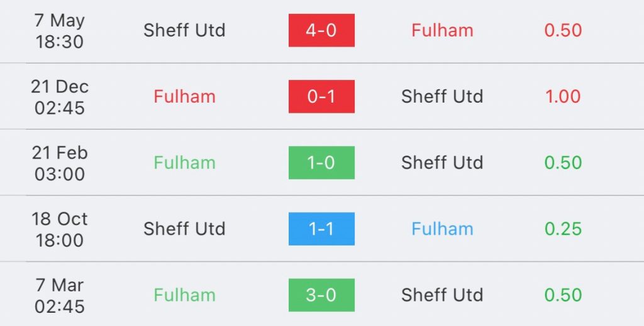
Task: Click Sheff Utd in 21 Dec match
Action: tap(442, 97)
